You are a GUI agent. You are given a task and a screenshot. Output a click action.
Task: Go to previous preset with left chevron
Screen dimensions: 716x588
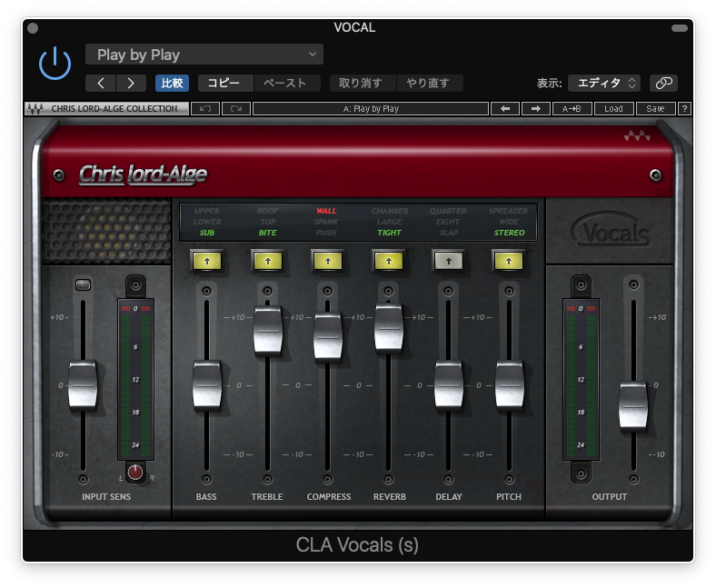(x=101, y=83)
